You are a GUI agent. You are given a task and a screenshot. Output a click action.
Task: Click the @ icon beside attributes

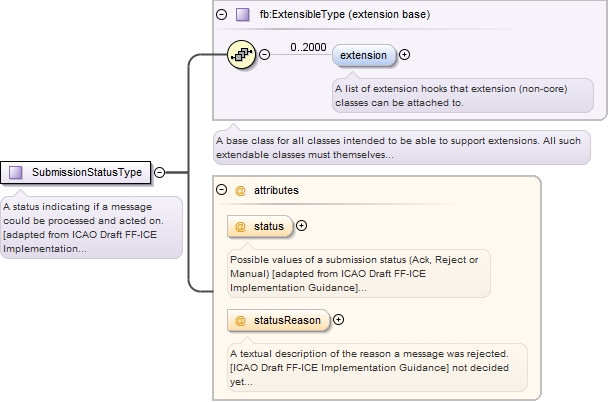click(x=241, y=190)
